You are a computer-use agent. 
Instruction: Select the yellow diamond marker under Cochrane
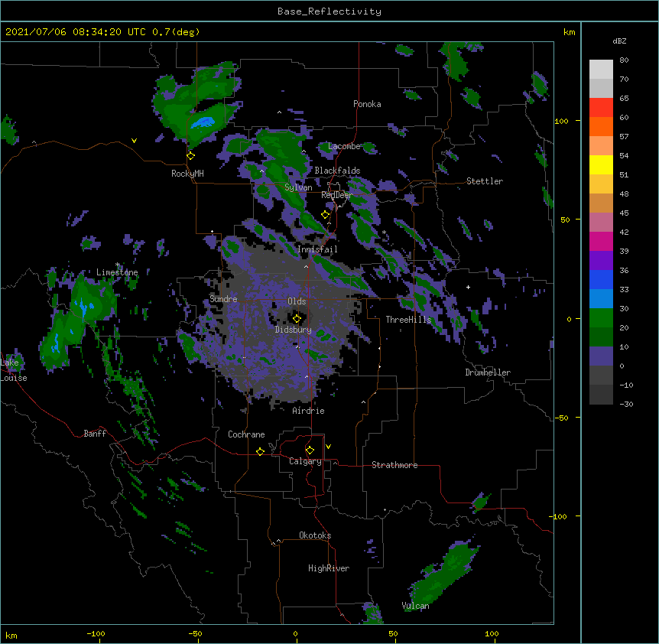point(260,451)
